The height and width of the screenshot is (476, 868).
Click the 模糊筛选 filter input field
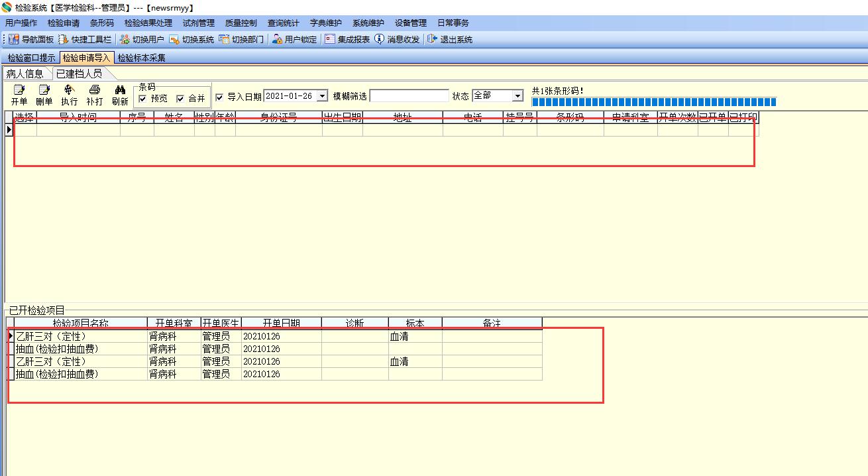click(x=409, y=96)
